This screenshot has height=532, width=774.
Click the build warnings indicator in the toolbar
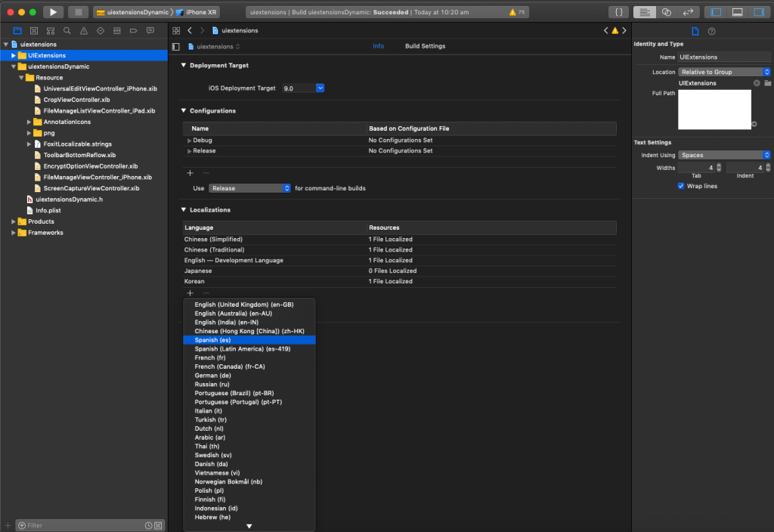click(x=517, y=12)
